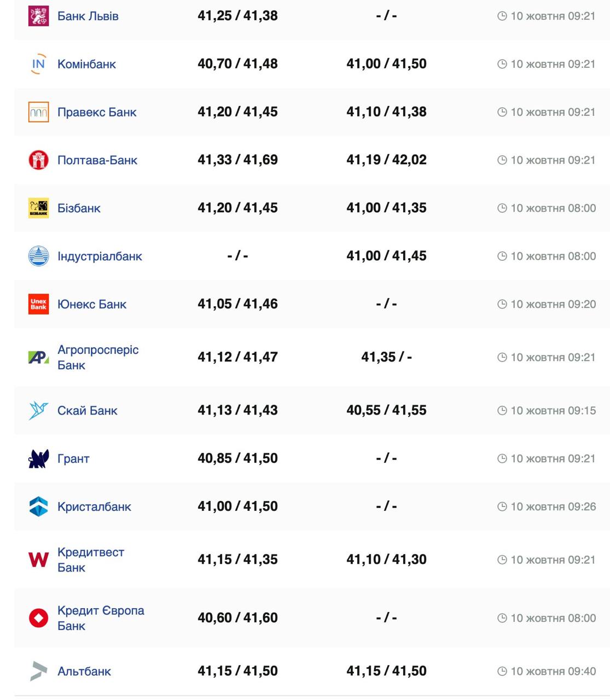Screen dimensions: 610x700
Task: Click the Кредит Європа Банк logo
Action: pyautogui.click(x=38, y=618)
